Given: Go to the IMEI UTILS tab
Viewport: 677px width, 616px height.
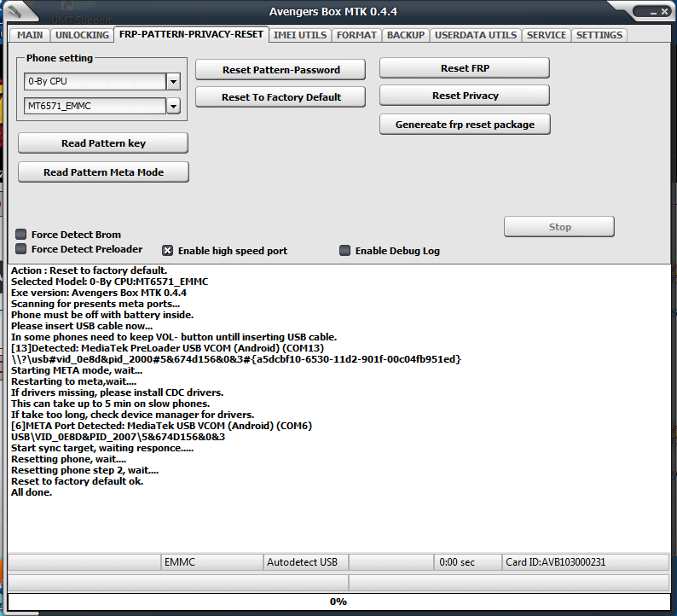Looking at the screenshot, I should pos(300,35).
